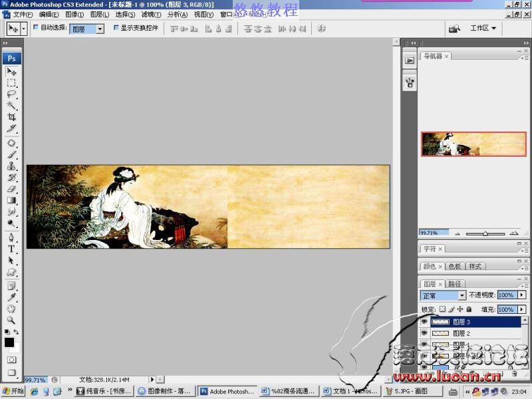Select the Path Selection tool
Screen dimensions: 532x399
[x=11, y=260]
